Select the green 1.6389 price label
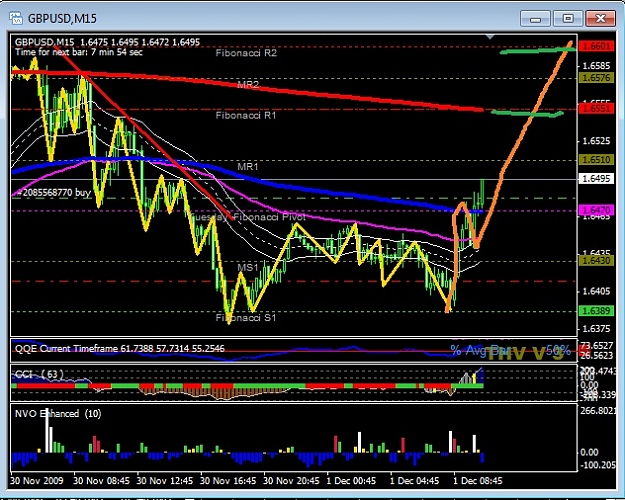Screen dimensions: 625x500 tap(596, 311)
